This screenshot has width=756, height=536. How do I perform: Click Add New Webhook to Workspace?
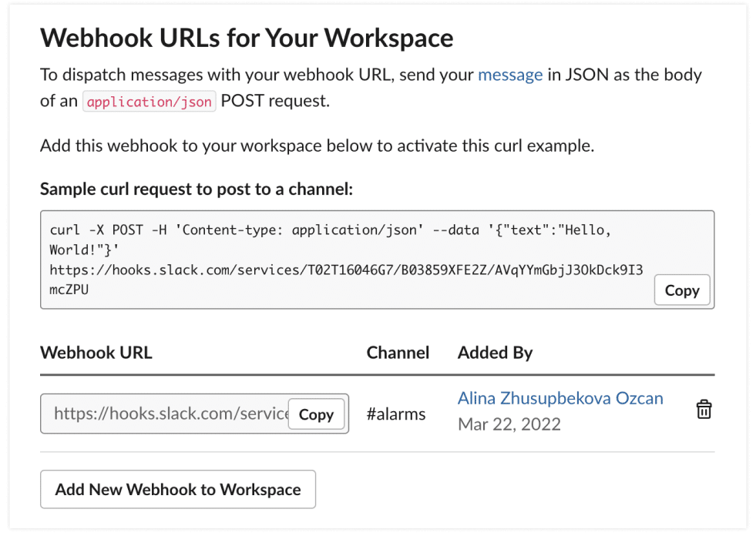[178, 489]
